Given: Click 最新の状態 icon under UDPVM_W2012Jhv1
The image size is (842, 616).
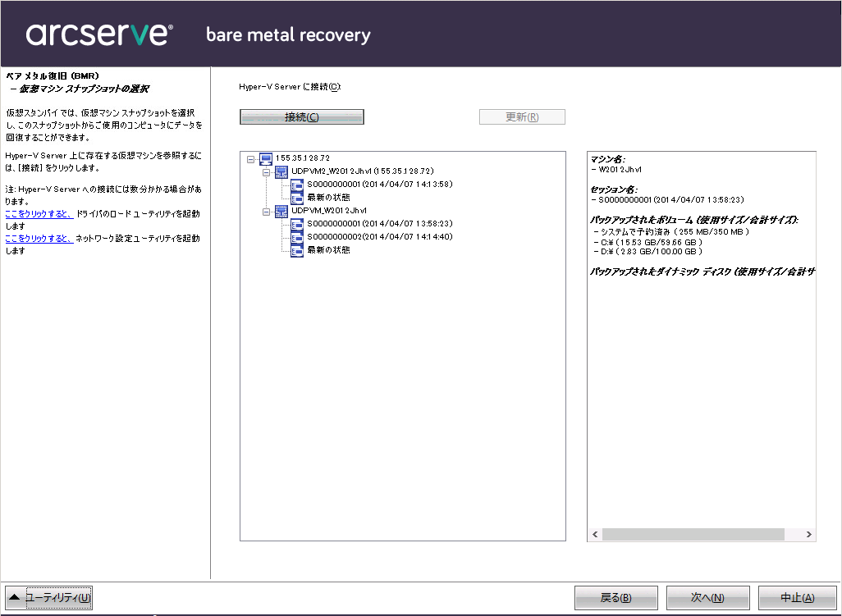Looking at the screenshot, I should point(297,250).
